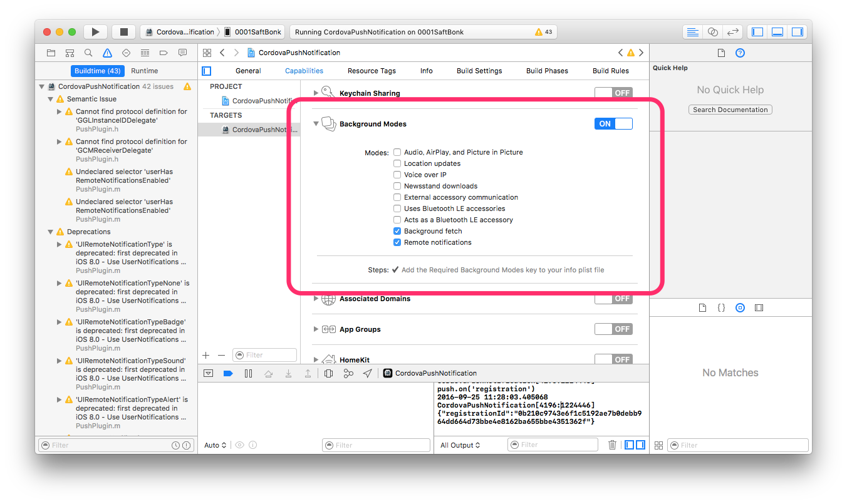Image resolution: width=847 pixels, height=504 pixels.
Task: Click the Run (play) button
Action: point(95,32)
